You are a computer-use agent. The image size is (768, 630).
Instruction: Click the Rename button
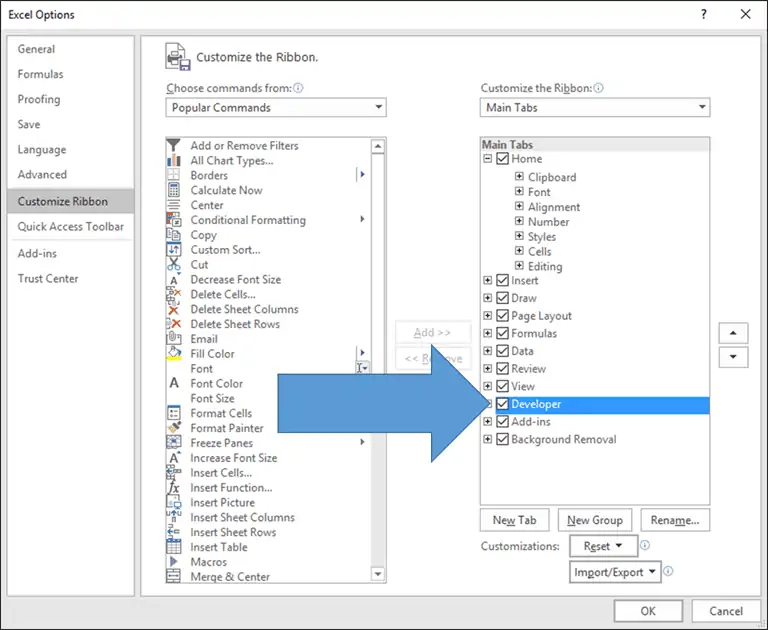click(675, 520)
